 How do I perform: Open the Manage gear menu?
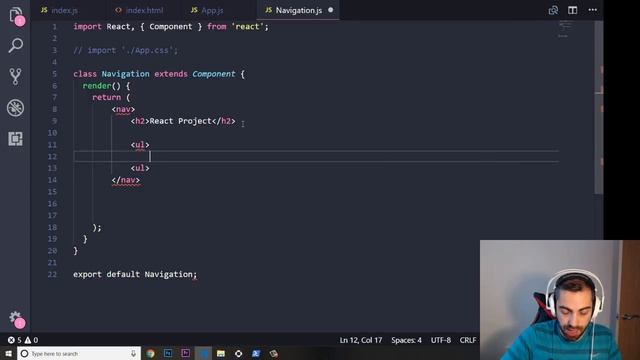[x=16, y=319]
